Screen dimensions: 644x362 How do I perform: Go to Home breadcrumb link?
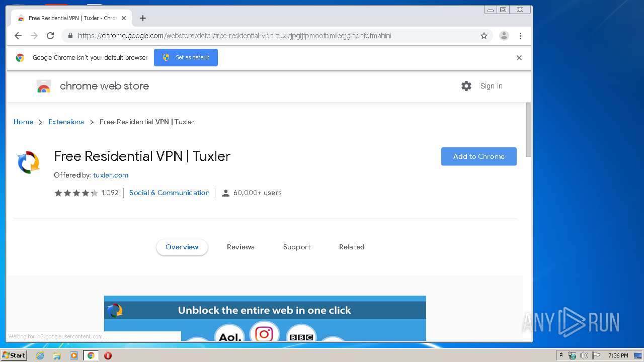point(23,122)
